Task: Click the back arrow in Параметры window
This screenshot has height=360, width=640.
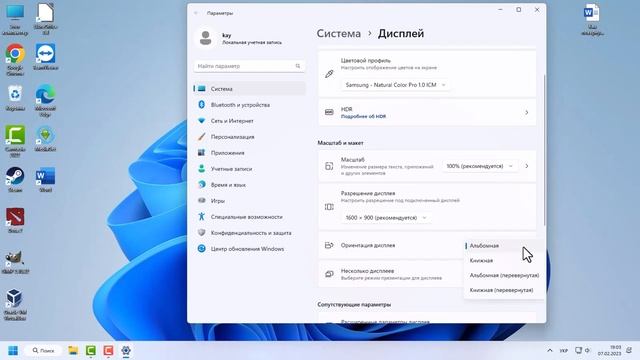Action: (196, 13)
